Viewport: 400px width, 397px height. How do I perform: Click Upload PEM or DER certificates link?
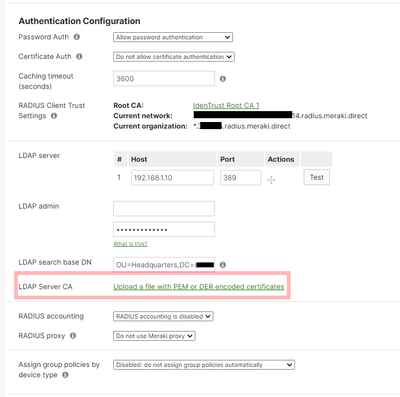tap(199, 287)
